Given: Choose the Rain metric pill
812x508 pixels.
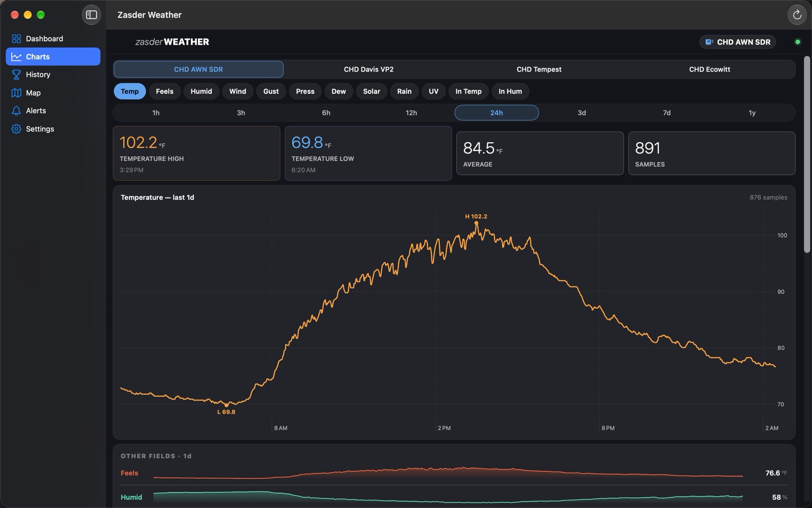Looking at the screenshot, I should pos(404,91).
